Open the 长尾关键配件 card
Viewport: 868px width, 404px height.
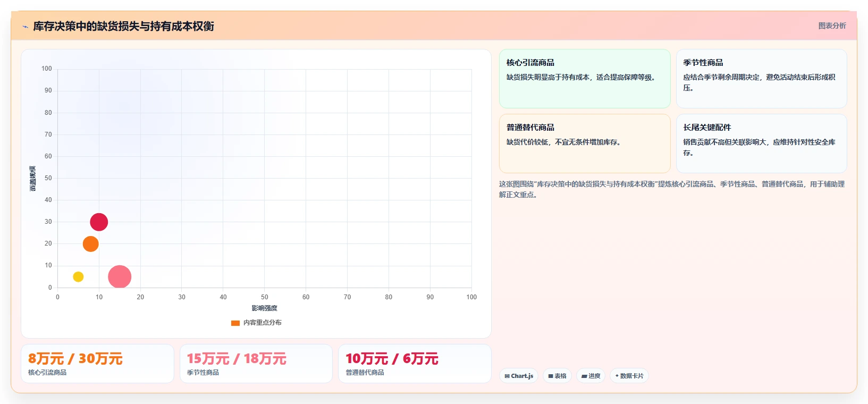click(761, 144)
